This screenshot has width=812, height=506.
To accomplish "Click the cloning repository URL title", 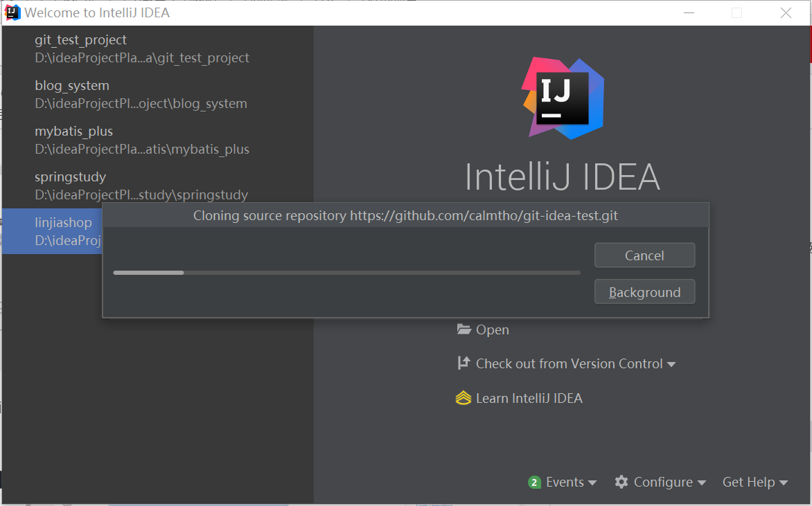I will coord(405,215).
